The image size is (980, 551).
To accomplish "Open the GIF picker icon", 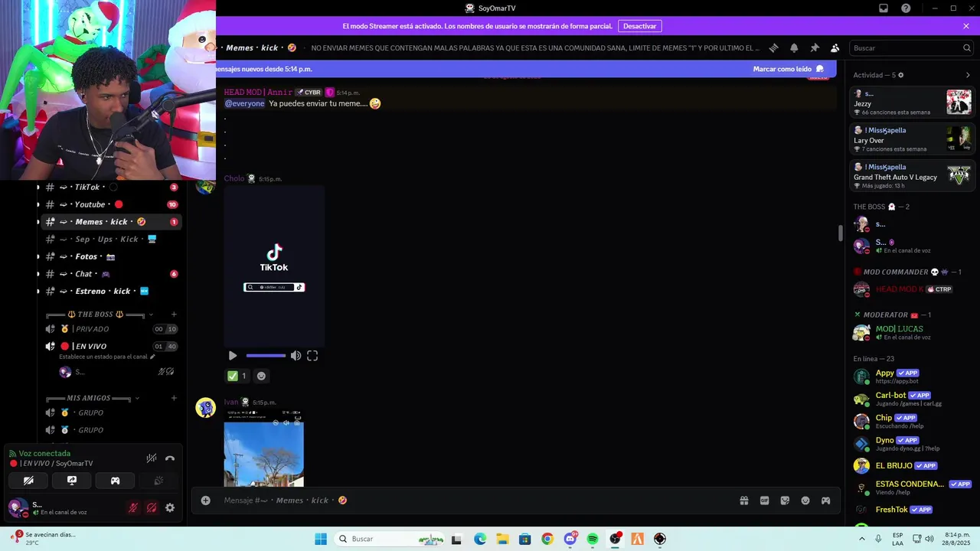I will [764, 500].
